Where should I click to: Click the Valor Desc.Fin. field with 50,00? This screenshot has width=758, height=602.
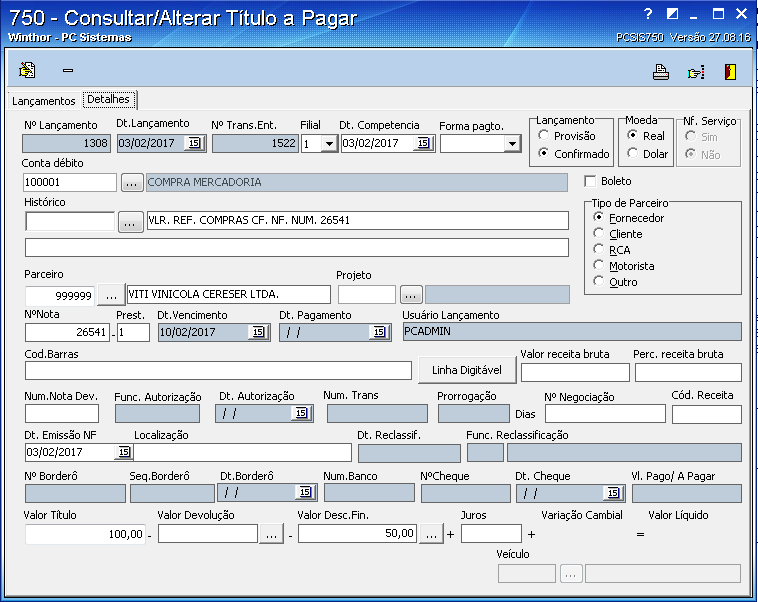tap(357, 534)
